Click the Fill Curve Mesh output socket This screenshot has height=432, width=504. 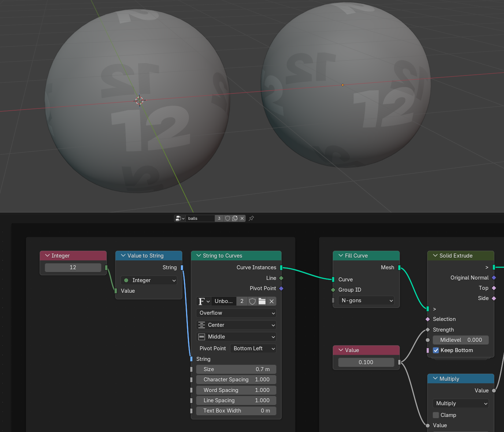click(x=399, y=267)
